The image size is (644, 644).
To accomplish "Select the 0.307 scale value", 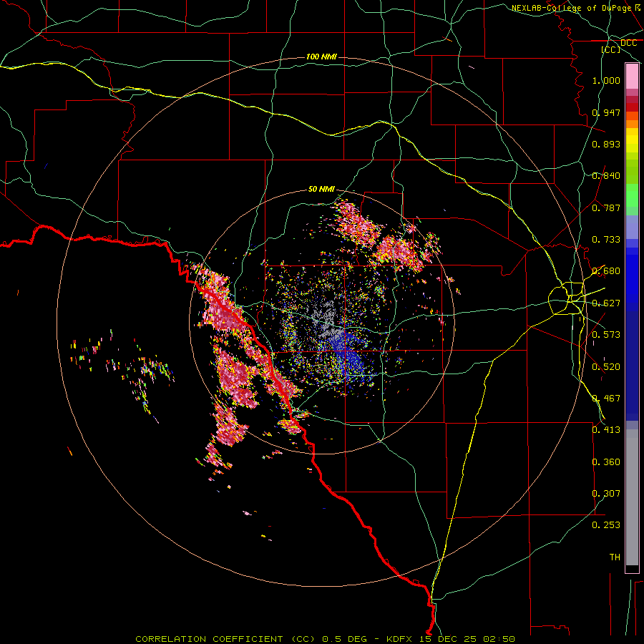I will 606,494.
